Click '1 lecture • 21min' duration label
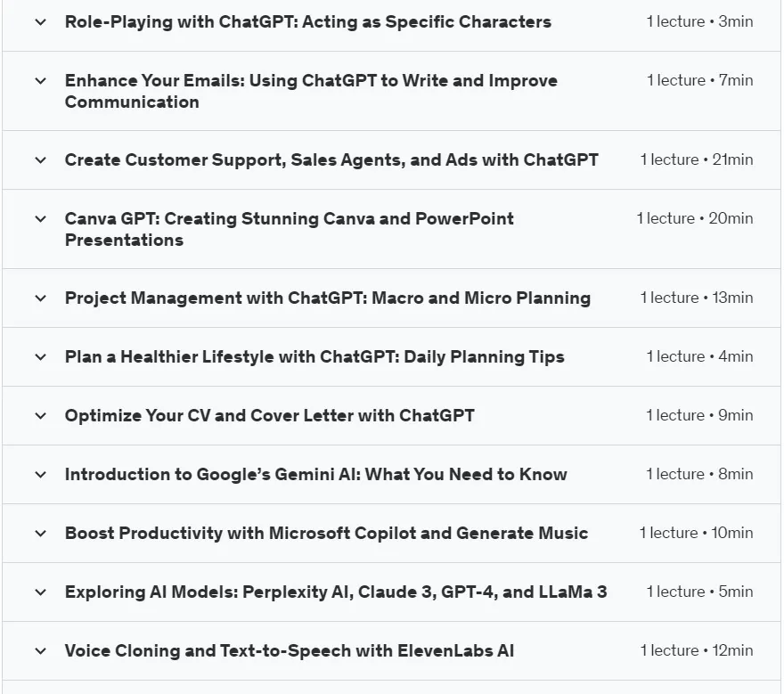Screen dimensions: 784x694 click(x=697, y=159)
